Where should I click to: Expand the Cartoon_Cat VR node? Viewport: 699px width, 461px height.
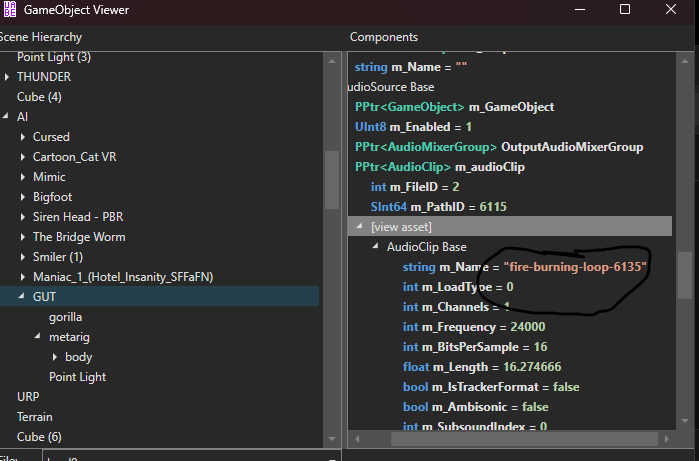23,157
